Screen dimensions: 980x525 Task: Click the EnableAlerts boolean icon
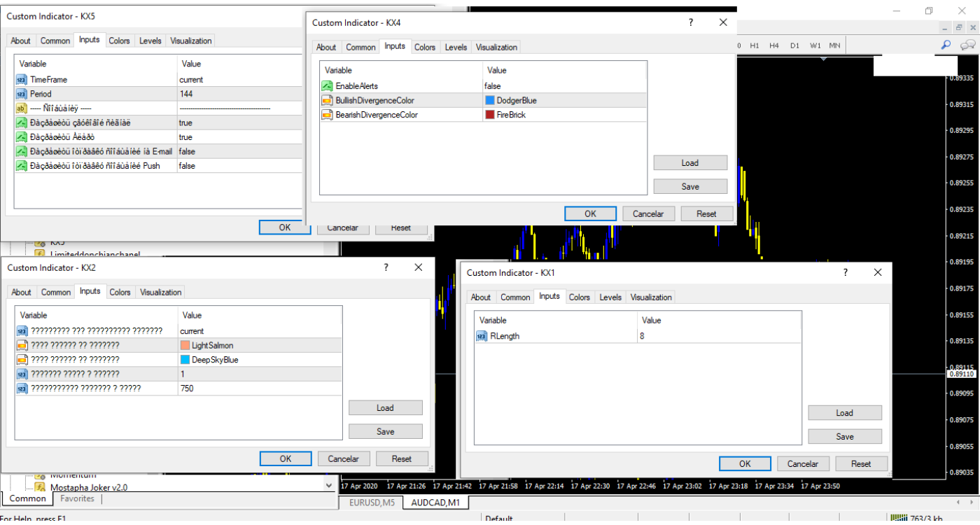(x=327, y=86)
